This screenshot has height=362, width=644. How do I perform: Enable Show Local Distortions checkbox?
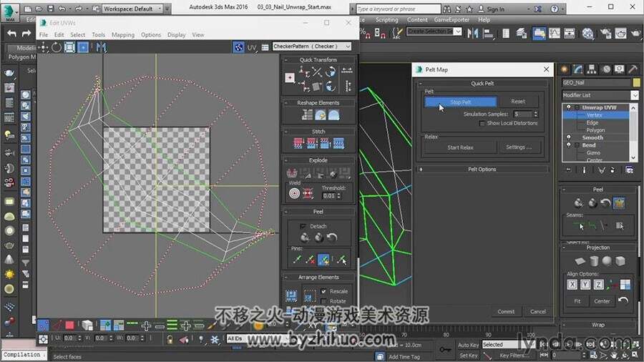(482, 123)
